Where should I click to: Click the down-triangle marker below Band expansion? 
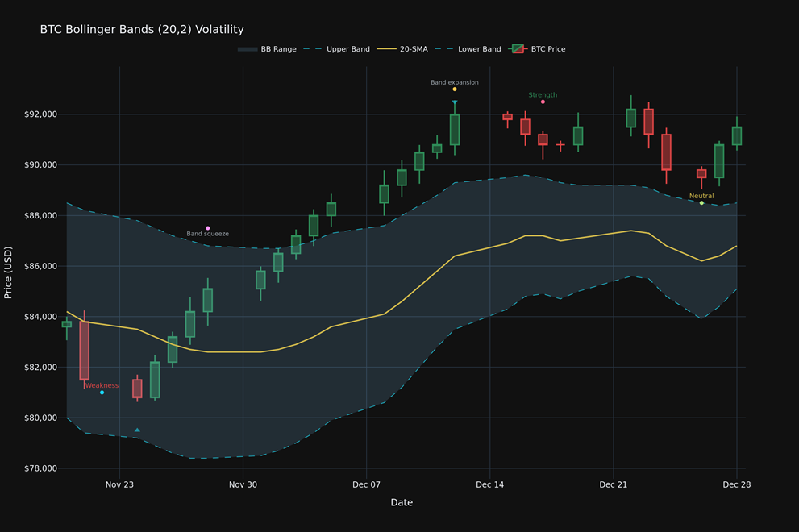(455, 102)
